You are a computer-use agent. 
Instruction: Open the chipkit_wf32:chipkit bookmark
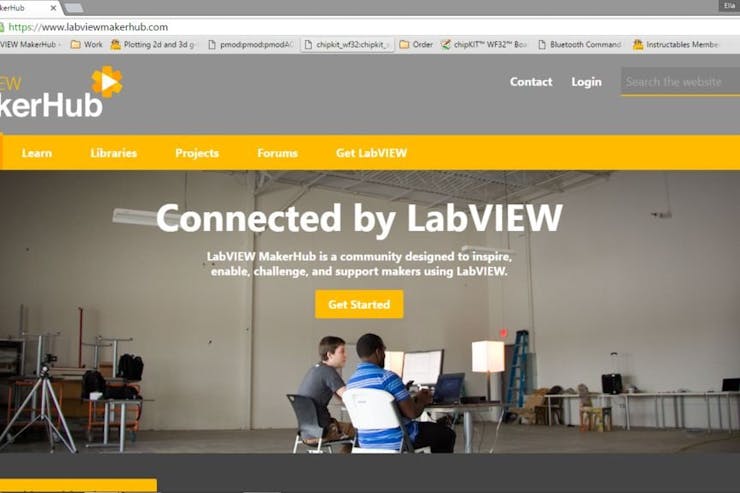tap(348, 44)
